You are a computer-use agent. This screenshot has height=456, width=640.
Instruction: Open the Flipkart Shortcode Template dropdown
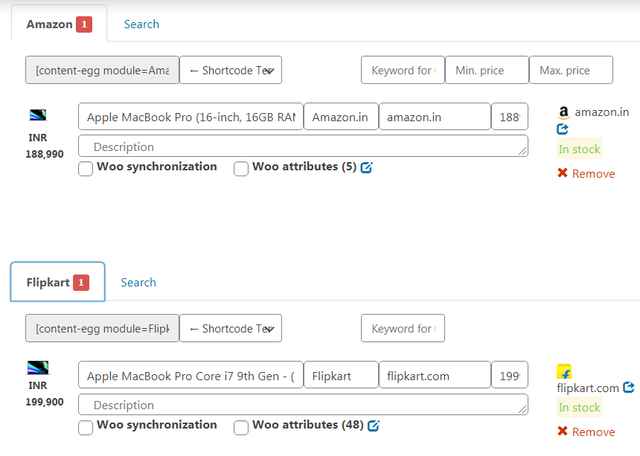[231, 328]
